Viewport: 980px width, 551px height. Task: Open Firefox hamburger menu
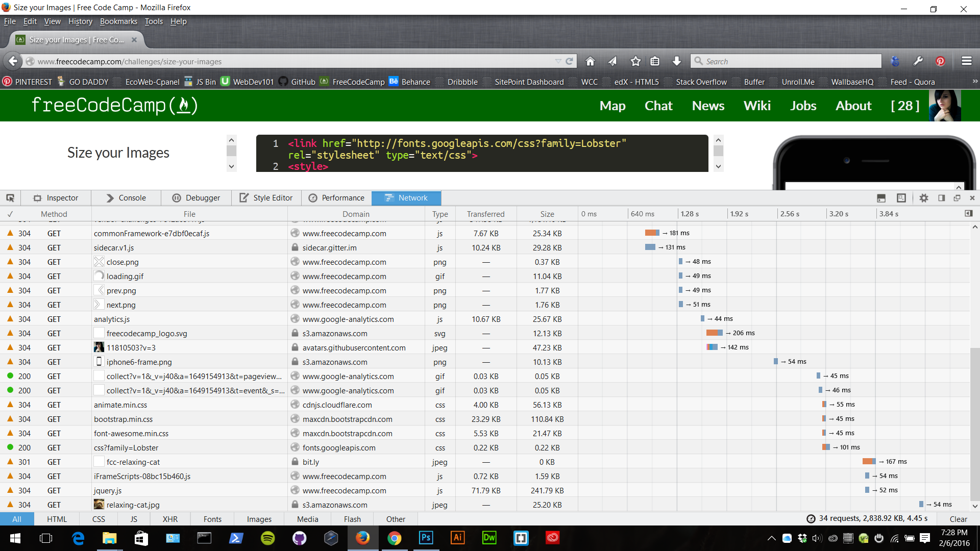(x=967, y=61)
